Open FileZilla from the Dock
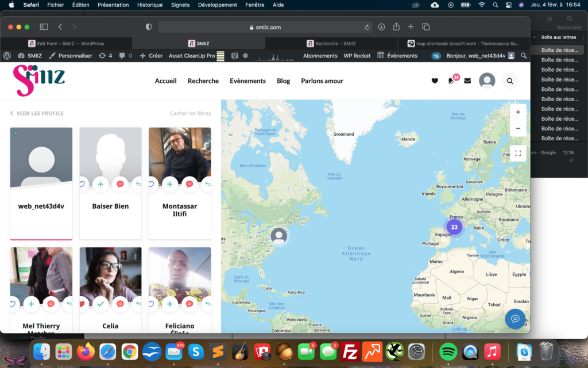 tap(350, 352)
